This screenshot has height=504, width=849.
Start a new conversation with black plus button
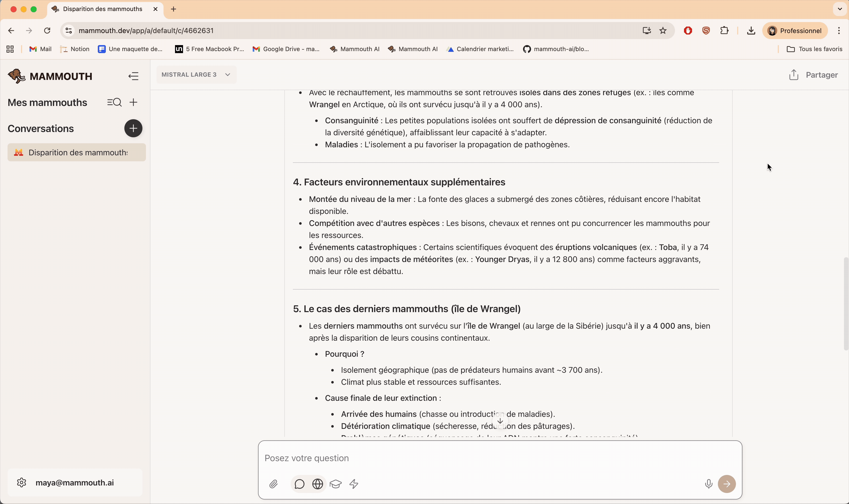click(x=133, y=128)
